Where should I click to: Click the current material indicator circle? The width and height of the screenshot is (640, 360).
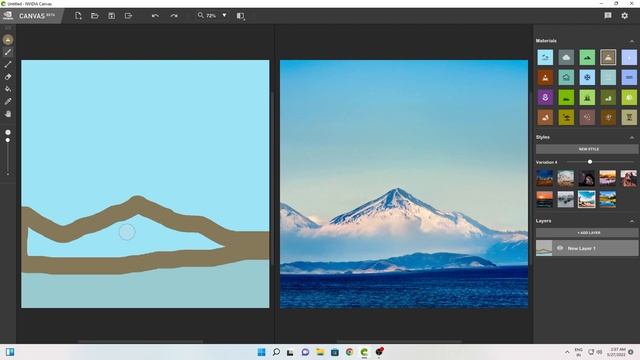(8, 40)
